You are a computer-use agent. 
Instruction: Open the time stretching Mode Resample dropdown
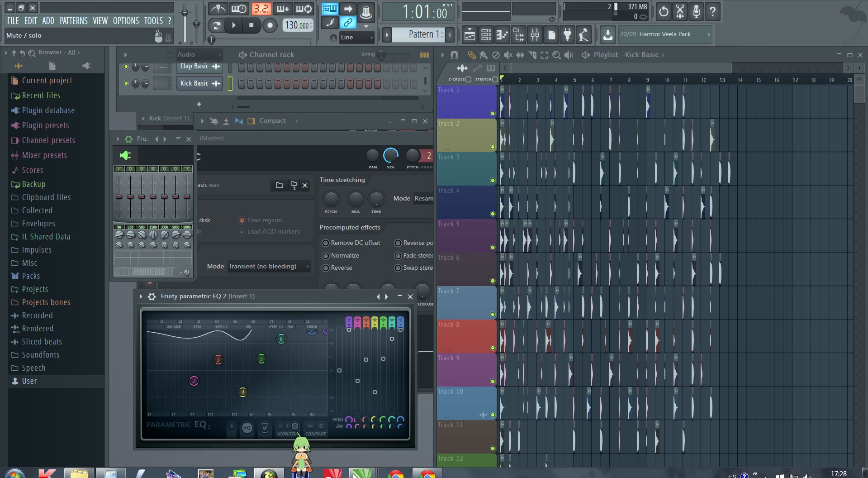click(424, 198)
